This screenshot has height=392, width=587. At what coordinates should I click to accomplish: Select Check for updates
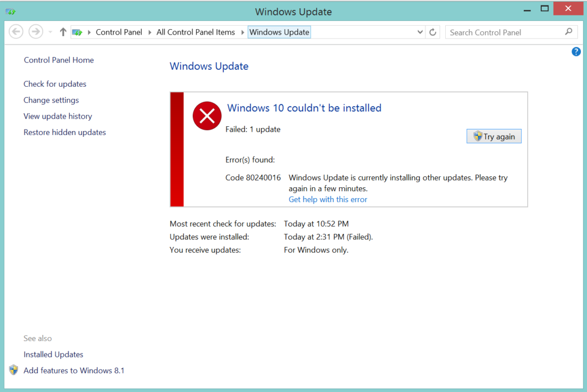(x=54, y=83)
